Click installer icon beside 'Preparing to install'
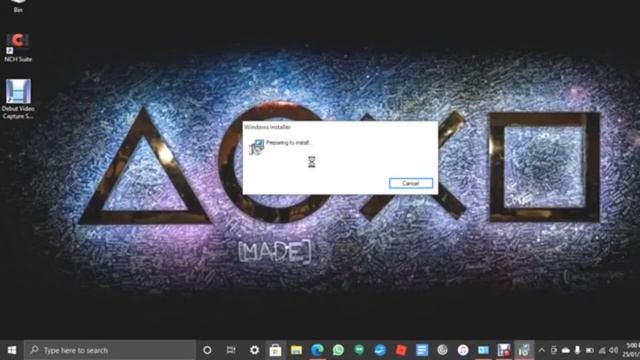The height and width of the screenshot is (360, 640). [256, 147]
